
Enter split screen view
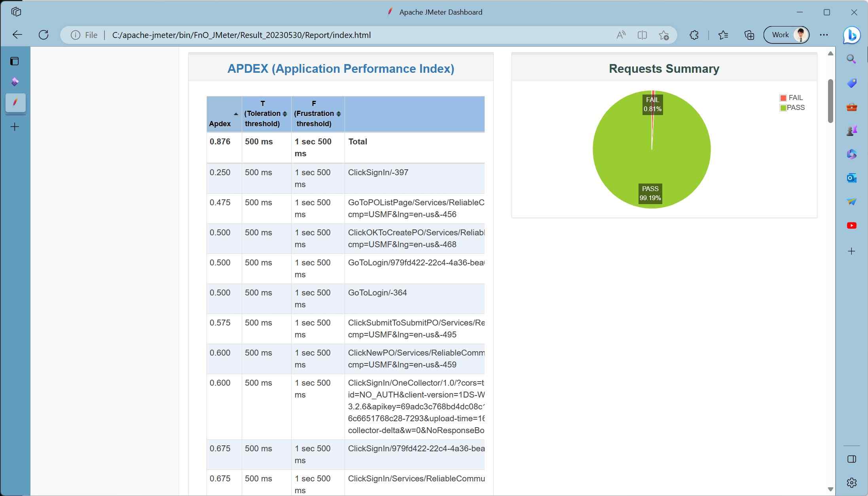point(642,35)
